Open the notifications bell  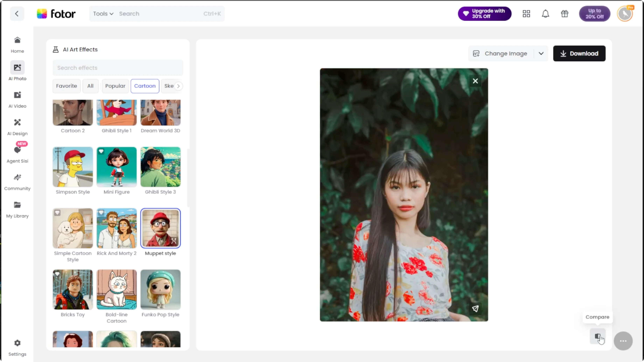point(545,13)
